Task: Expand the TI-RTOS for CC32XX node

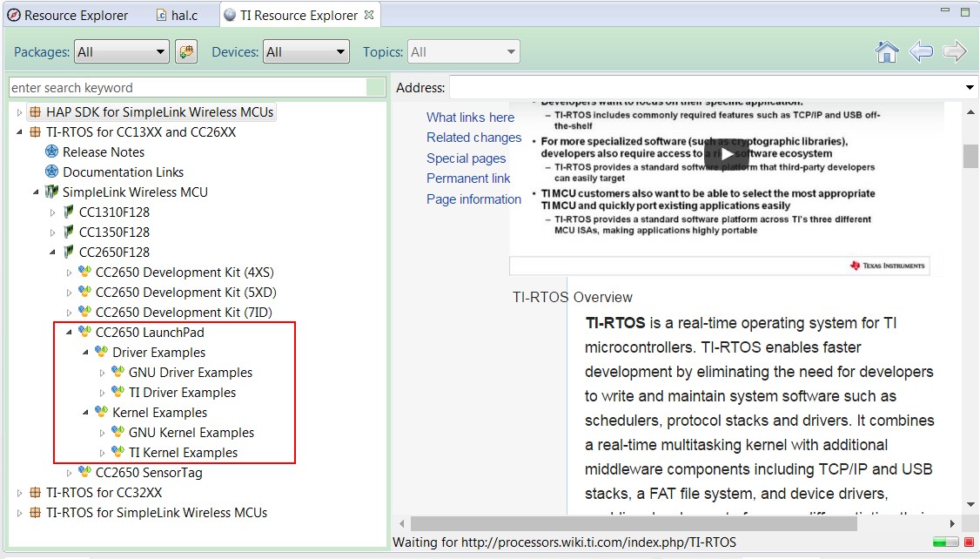Action: [19, 493]
